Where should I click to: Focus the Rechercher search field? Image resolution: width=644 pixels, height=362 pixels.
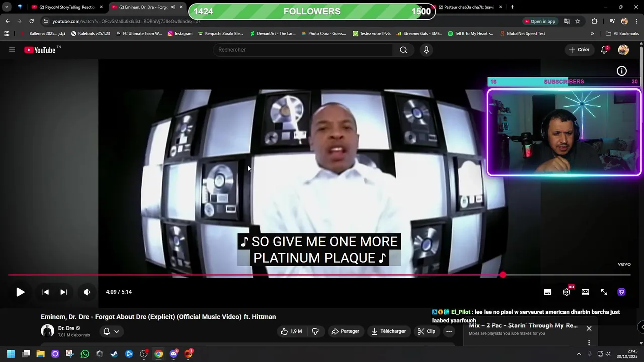point(303,50)
